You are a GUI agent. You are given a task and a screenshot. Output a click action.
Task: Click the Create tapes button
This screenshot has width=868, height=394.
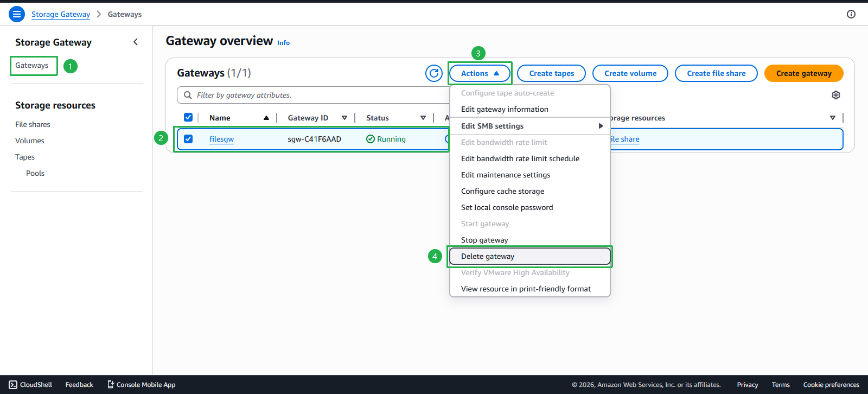click(x=552, y=73)
